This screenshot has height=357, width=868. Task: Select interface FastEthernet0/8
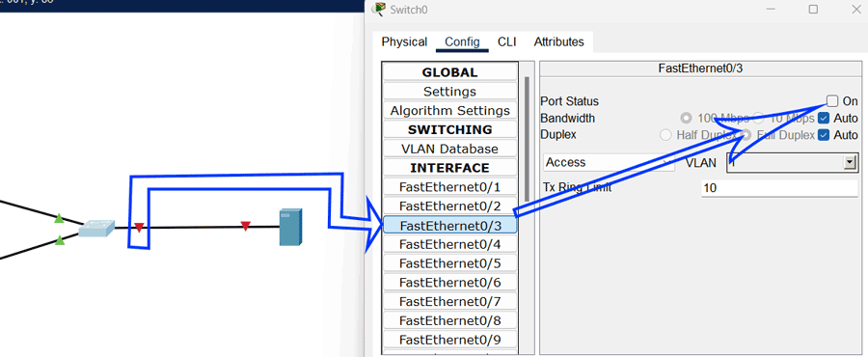pos(449,321)
